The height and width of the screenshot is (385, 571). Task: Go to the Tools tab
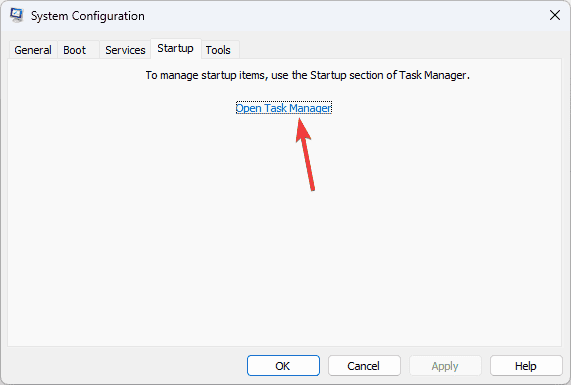tap(218, 50)
